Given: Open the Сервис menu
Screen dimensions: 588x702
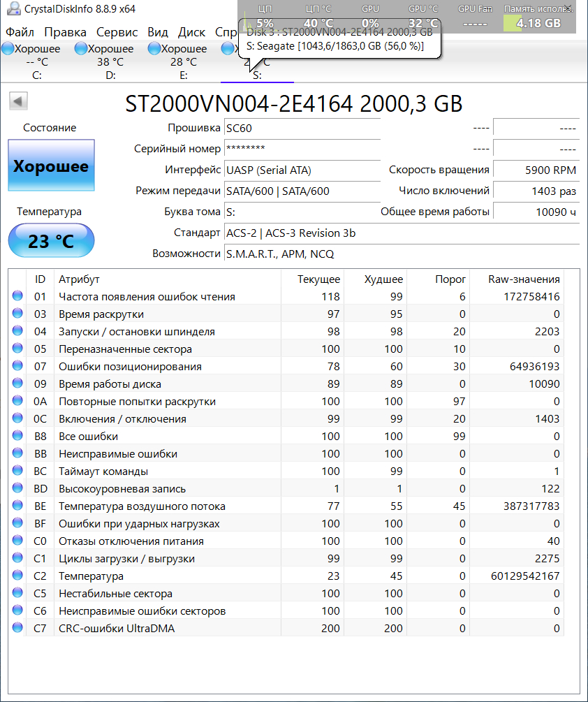Looking at the screenshot, I should pos(117,32).
